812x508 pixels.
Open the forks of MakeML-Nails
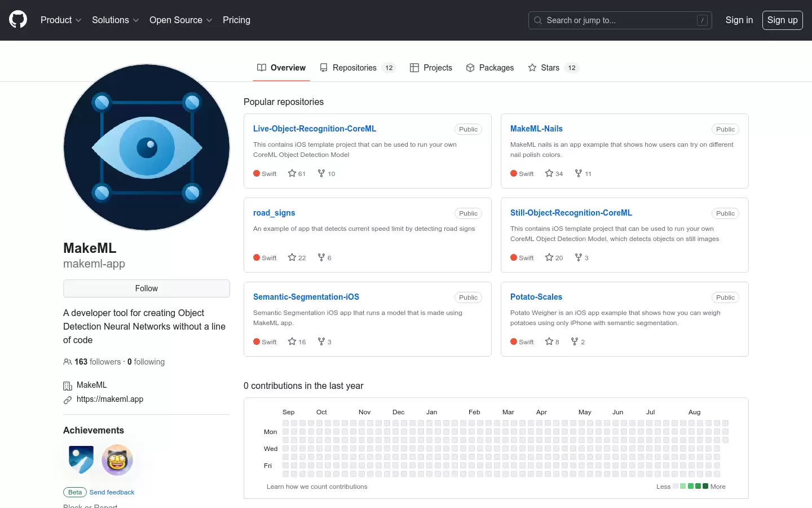[x=583, y=173]
